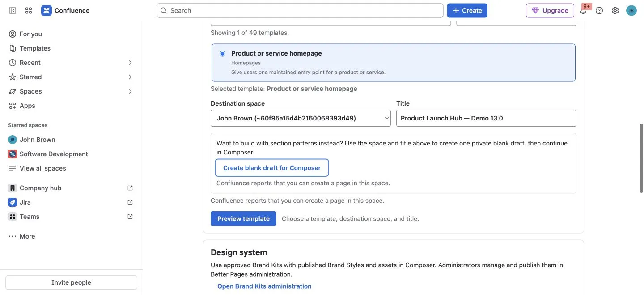Viewport: 644px width, 295px height.
Task: Click Jira external link arrow
Action: [130, 202]
